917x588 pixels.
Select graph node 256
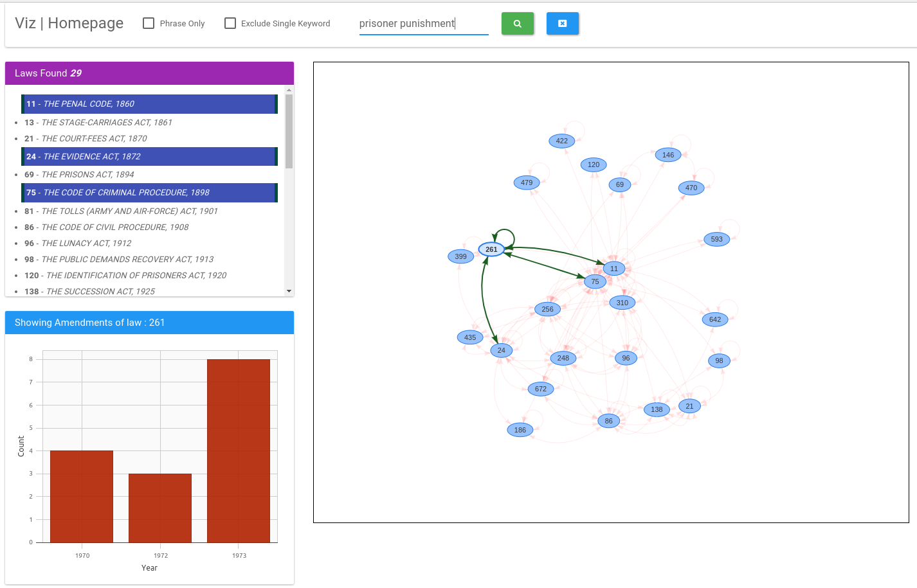tap(547, 309)
